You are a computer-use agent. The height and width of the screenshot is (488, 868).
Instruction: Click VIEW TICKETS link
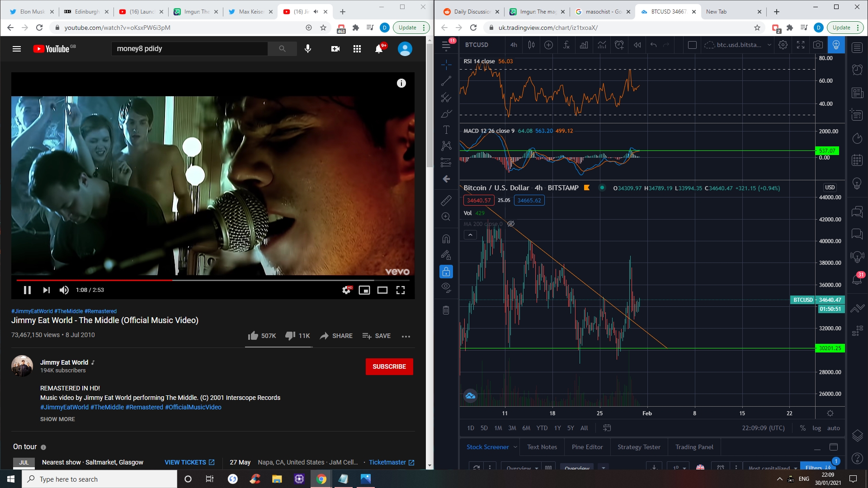(x=189, y=462)
